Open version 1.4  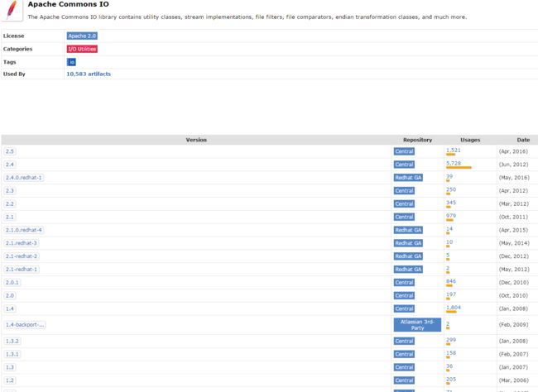(x=10, y=308)
